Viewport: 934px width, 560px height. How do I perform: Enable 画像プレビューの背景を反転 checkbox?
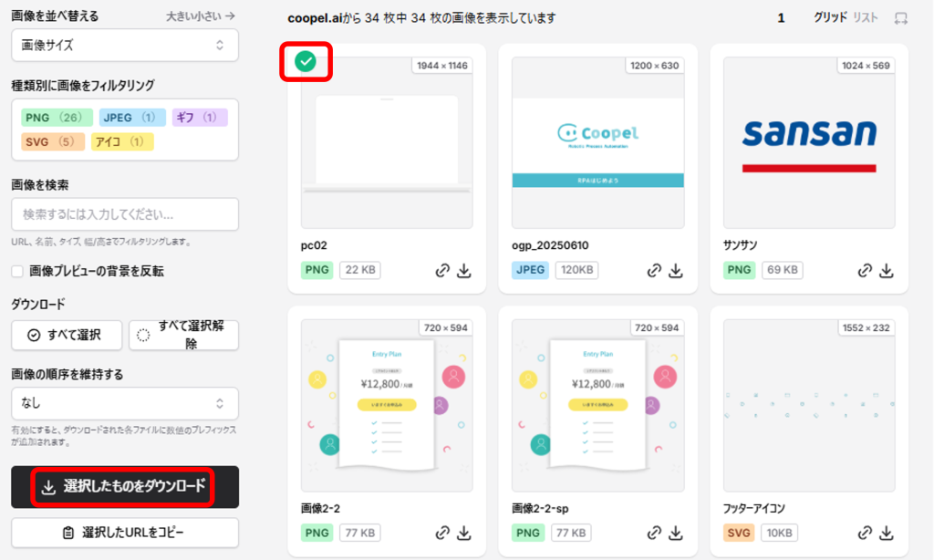[17, 272]
